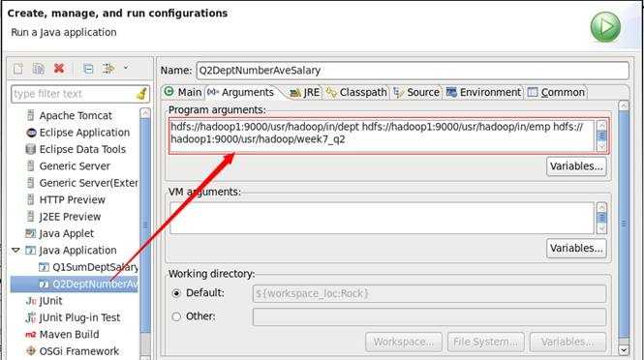Switch to the Arguments tab
Screen dimensions: 644x360
click(242, 92)
